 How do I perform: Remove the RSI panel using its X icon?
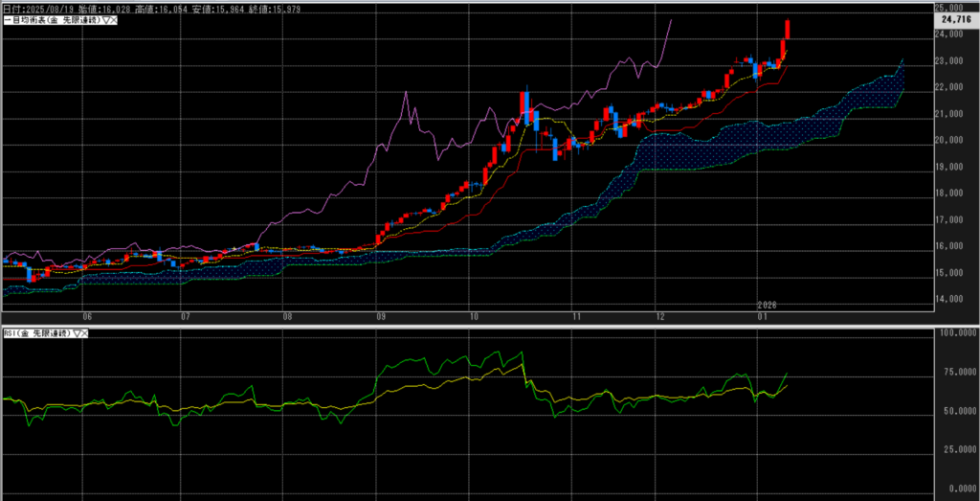click(x=85, y=332)
